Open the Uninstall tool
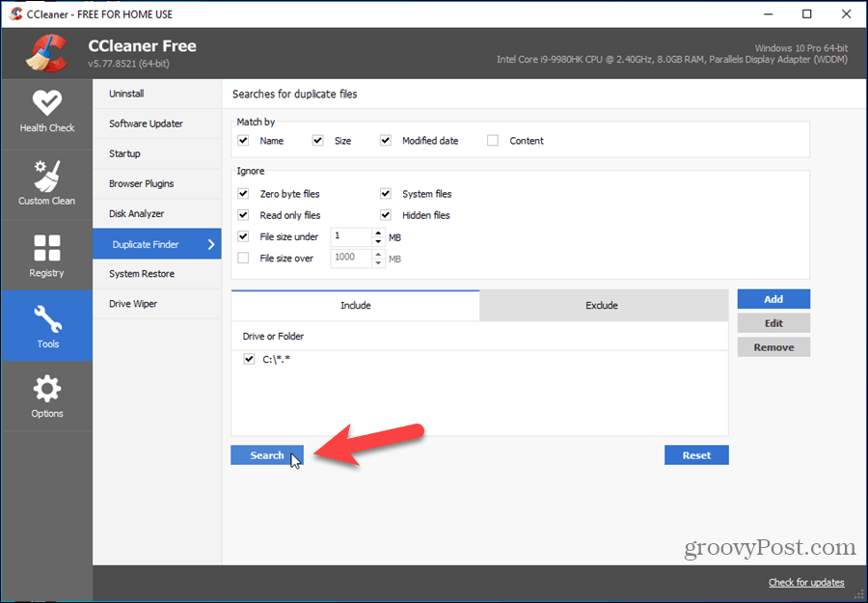The height and width of the screenshot is (603, 868). [157, 94]
